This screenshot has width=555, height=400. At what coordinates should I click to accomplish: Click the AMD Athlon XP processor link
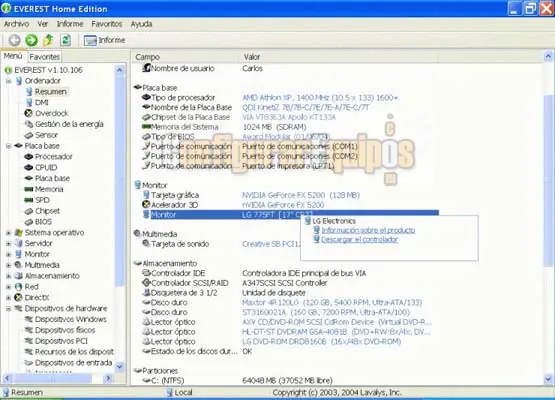(x=320, y=98)
